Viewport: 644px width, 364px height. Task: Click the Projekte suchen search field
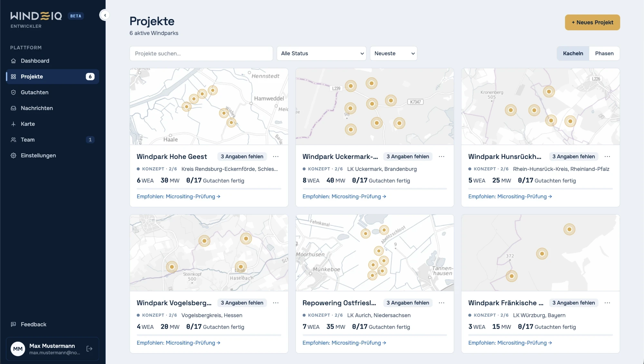click(x=201, y=54)
